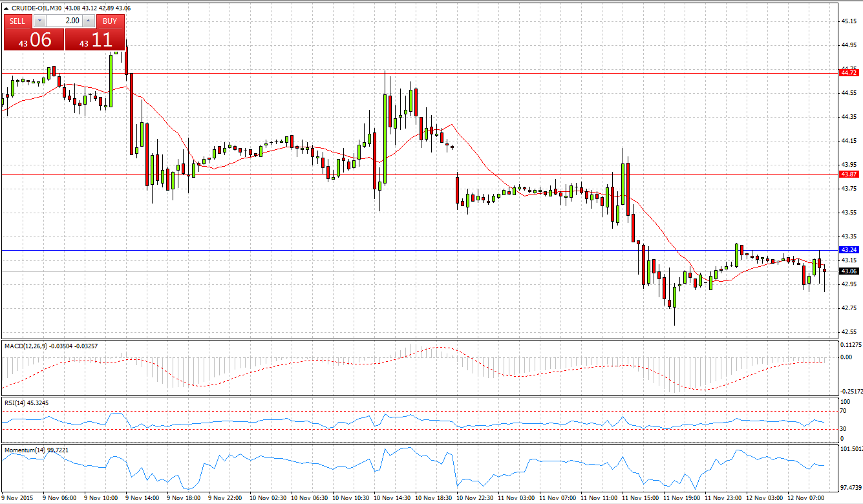The width and height of the screenshot is (863, 504).
Task: Click the MACD 0.11275 scale value
Action: click(x=851, y=345)
